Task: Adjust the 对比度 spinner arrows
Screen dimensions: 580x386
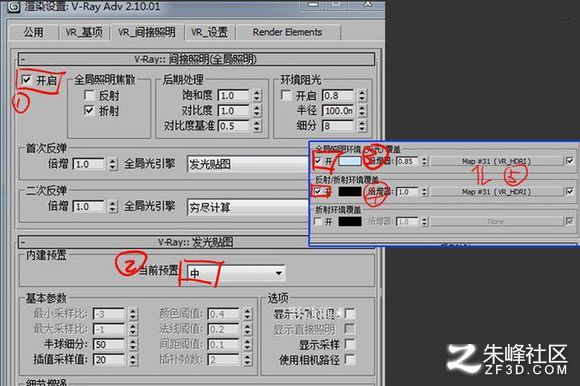Action: point(257,111)
